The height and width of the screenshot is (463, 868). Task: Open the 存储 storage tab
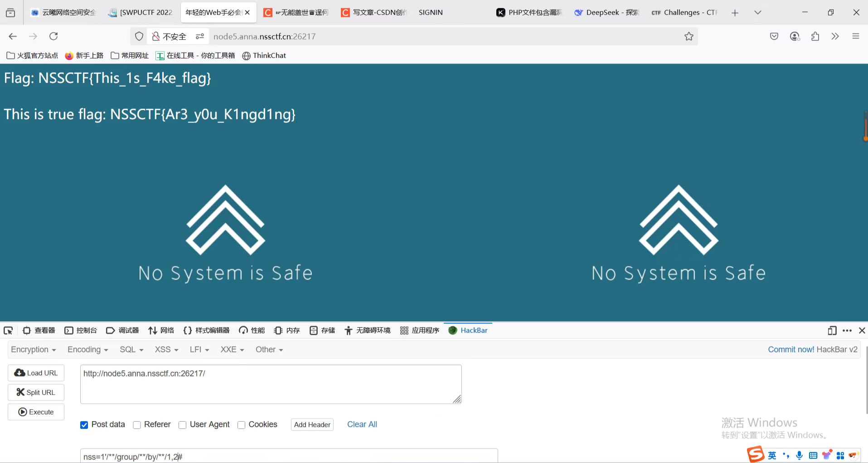coord(322,331)
